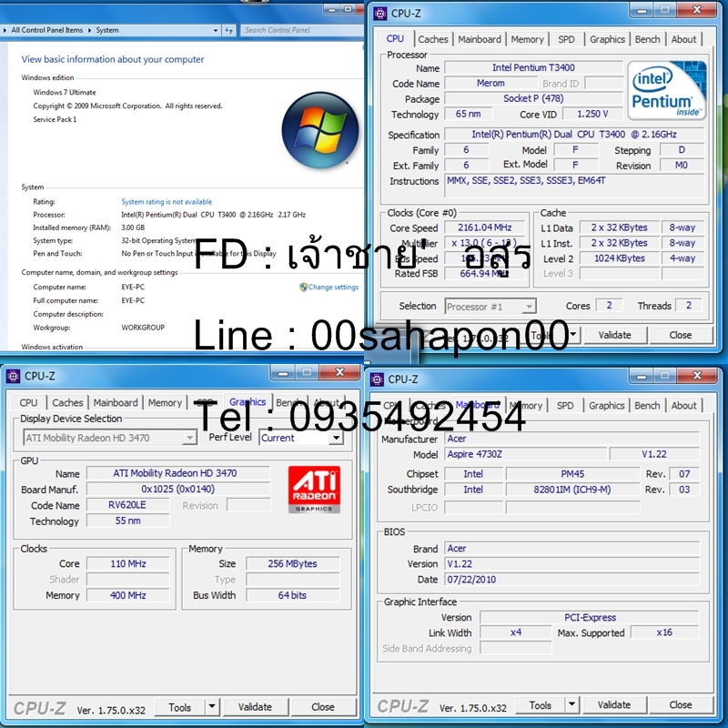Open About tab in bottom-right CPU-Z window
This screenshot has height=728, width=728.
[x=683, y=405]
